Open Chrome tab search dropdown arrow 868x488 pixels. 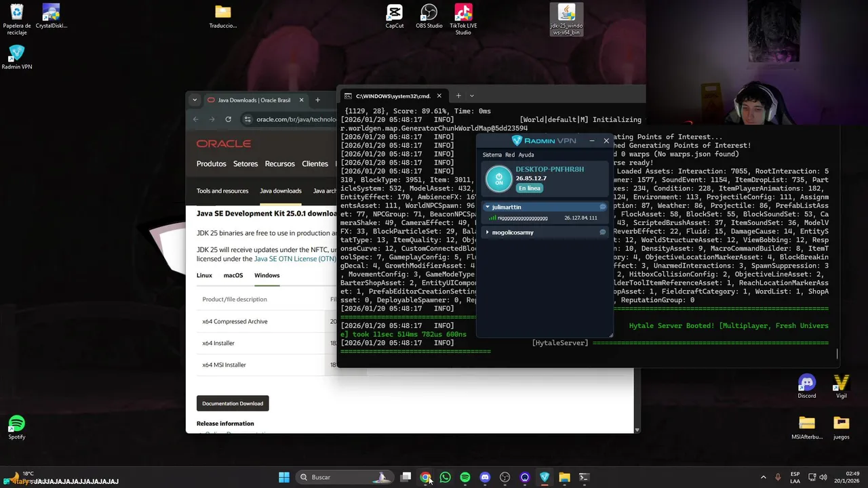(x=195, y=100)
